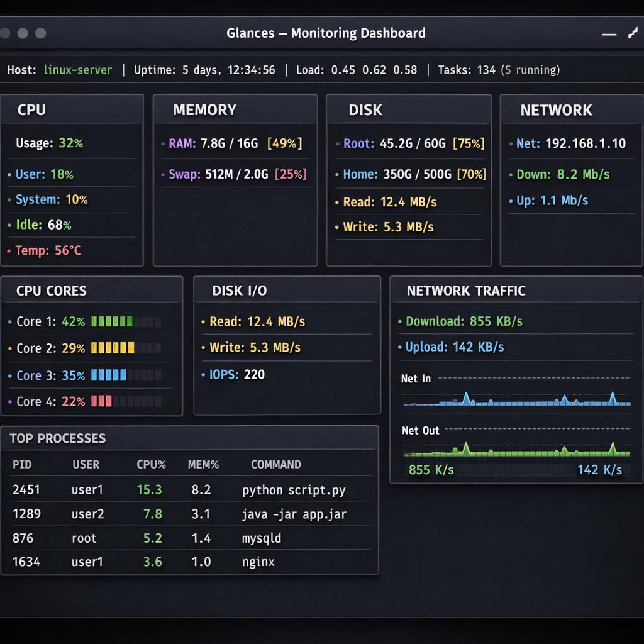Select the DISK panel header
The height and width of the screenshot is (644, 644).
(x=365, y=109)
